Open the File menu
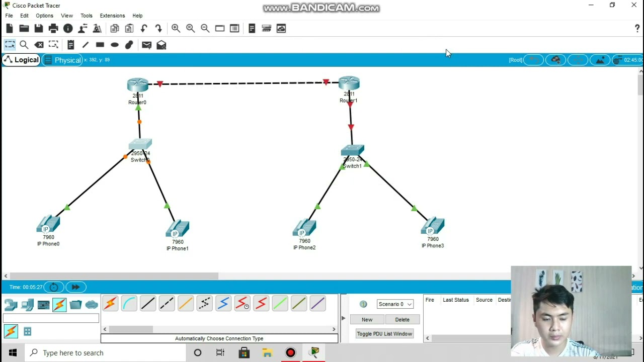Image resolution: width=644 pixels, height=362 pixels. coord(9,16)
